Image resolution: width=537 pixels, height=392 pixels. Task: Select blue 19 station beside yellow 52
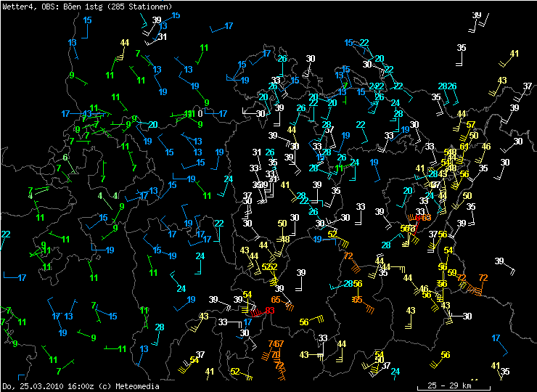click(x=318, y=239)
